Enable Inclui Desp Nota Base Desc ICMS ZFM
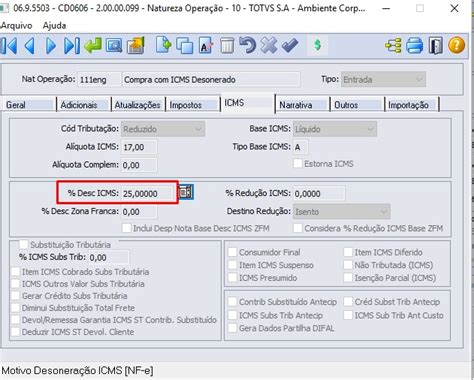474x380 pixels. (127, 228)
